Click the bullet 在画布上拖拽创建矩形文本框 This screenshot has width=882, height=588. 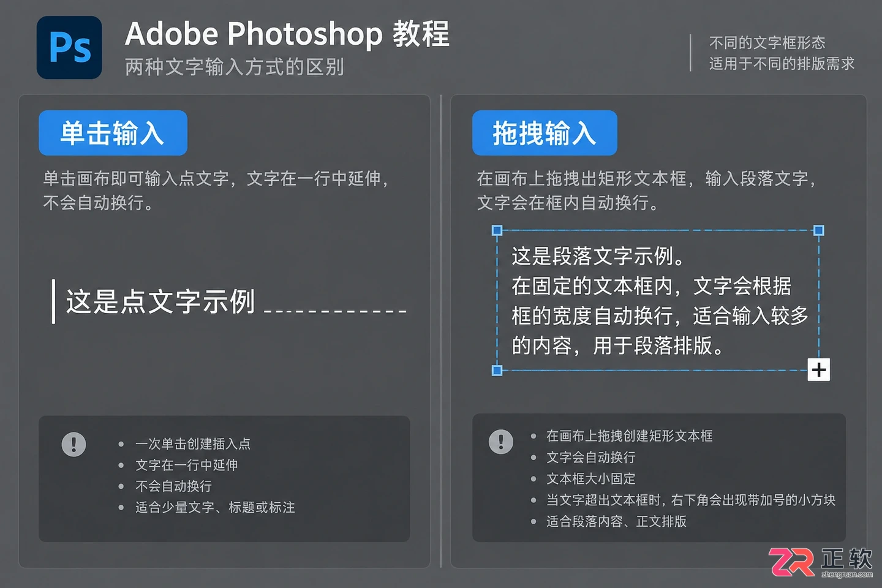(x=630, y=436)
